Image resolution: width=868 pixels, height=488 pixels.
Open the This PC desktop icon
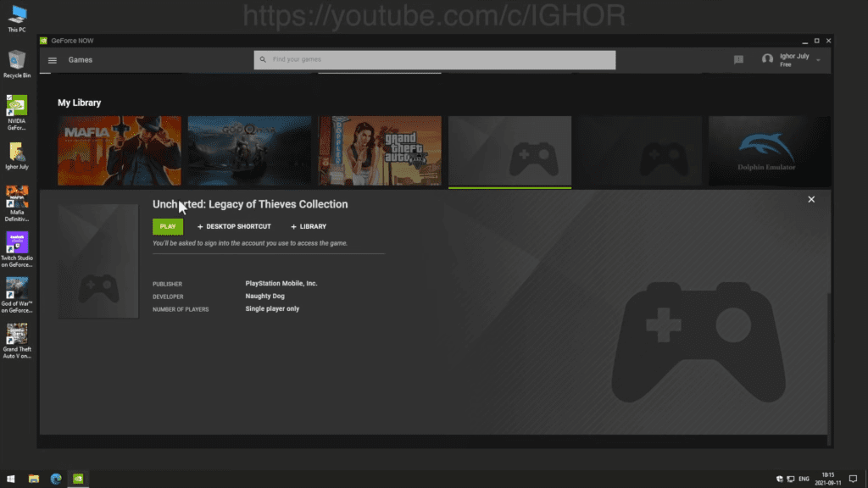coord(17,15)
